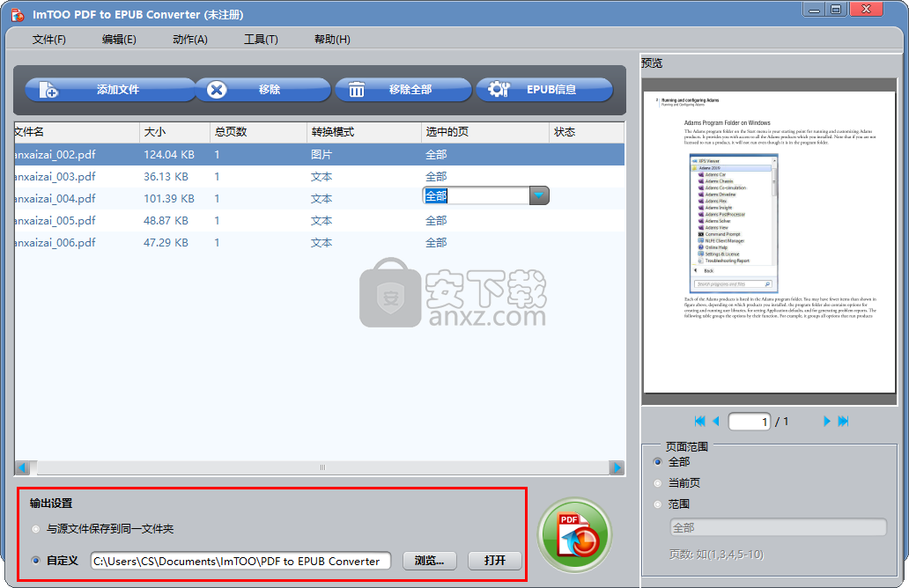Click 图片 conversion mode of anxaizai_002.pdf
The height and width of the screenshot is (588, 909).
[321, 155]
